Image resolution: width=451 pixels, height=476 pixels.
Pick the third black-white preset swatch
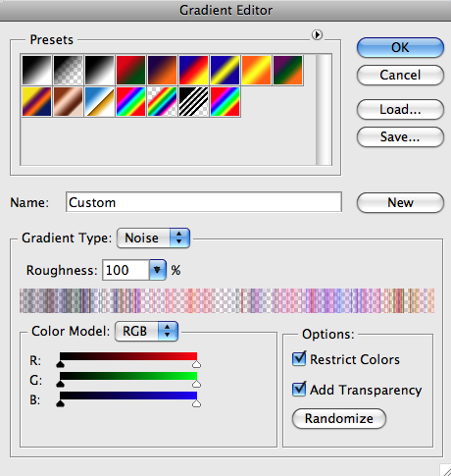[x=99, y=71]
